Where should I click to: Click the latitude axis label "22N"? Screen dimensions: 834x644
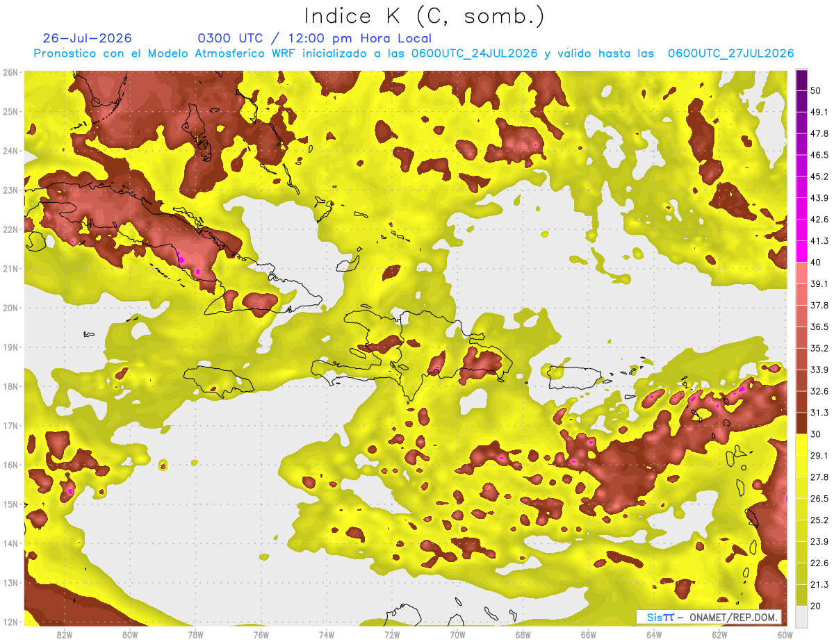(x=10, y=229)
